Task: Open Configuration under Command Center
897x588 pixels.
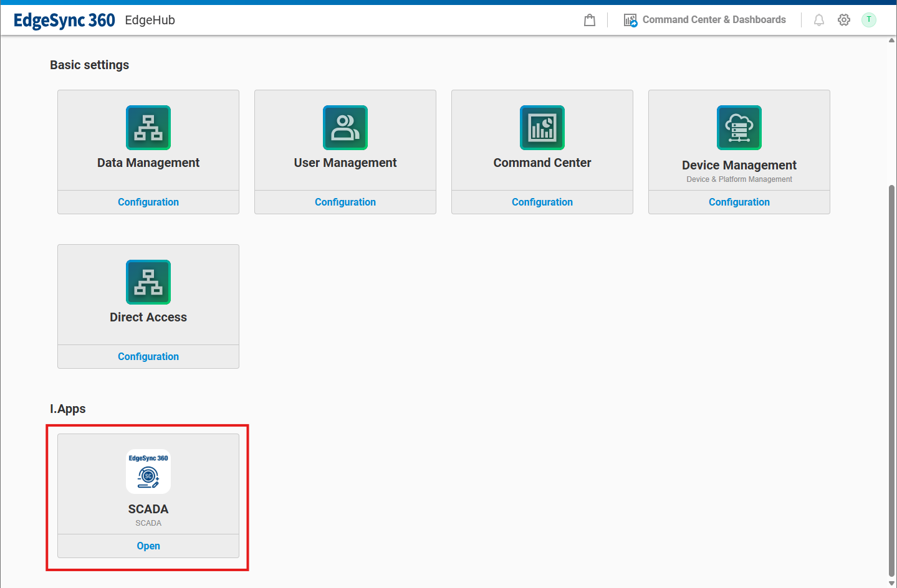Action: 542,202
